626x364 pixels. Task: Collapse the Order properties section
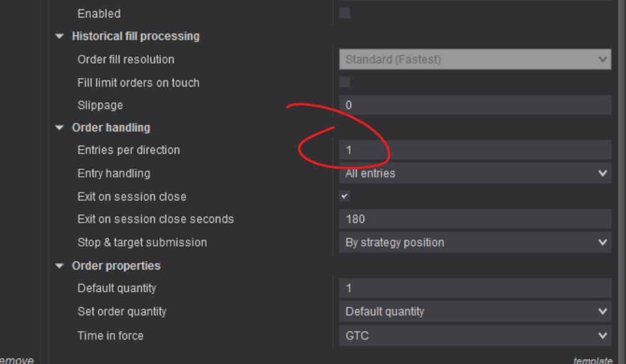point(60,266)
